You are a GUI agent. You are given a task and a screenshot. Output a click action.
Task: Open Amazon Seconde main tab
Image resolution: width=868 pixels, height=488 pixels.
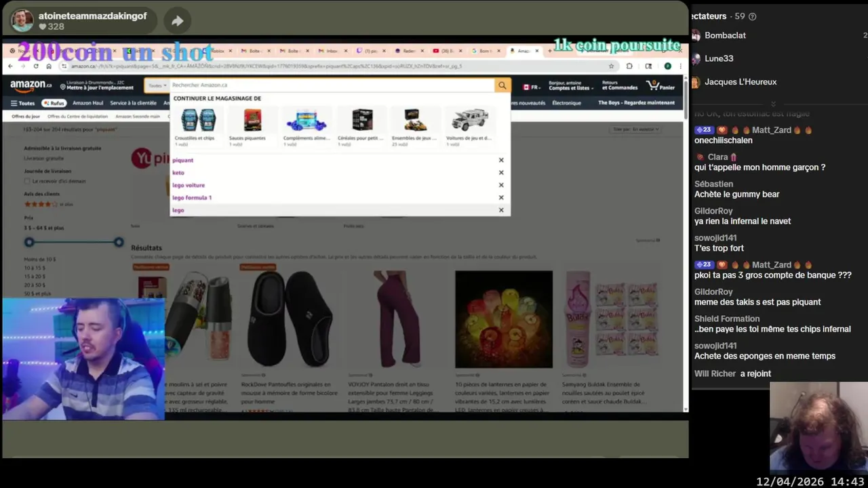138,117
